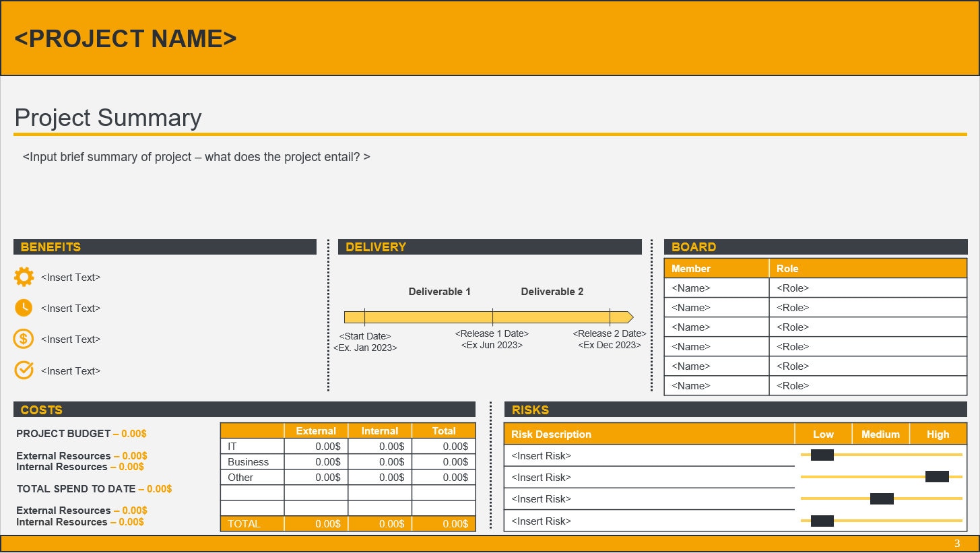Expand the Deliverable 1 label on the timeline
Screen dimensions: 980x553
pos(440,291)
